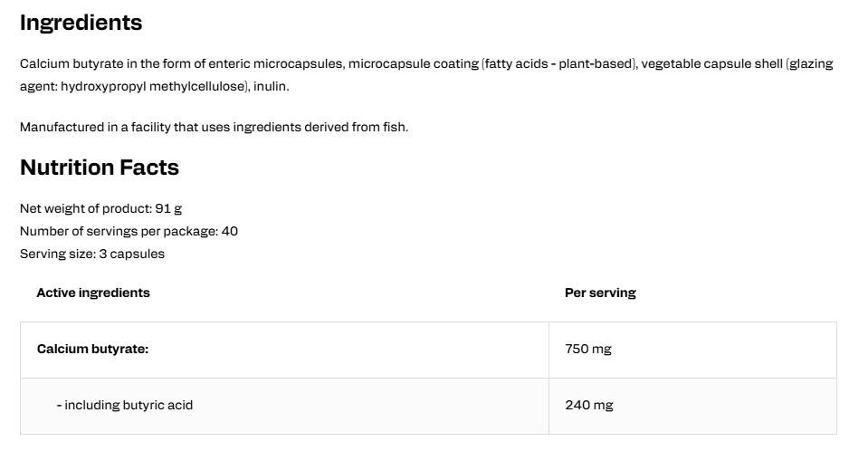
Task: Click the 750 mg value cell
Action: point(692,350)
